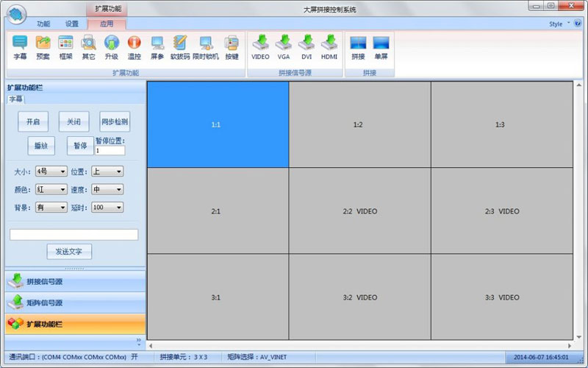
Task: Click the 关闭 button
Action: coord(74,121)
